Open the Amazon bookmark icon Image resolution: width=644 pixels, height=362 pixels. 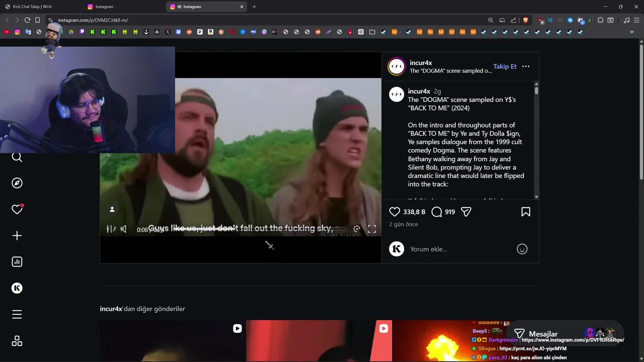[210, 32]
